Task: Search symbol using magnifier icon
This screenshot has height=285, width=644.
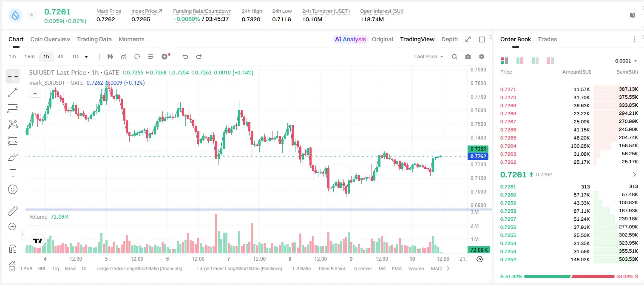Action: [x=454, y=57]
